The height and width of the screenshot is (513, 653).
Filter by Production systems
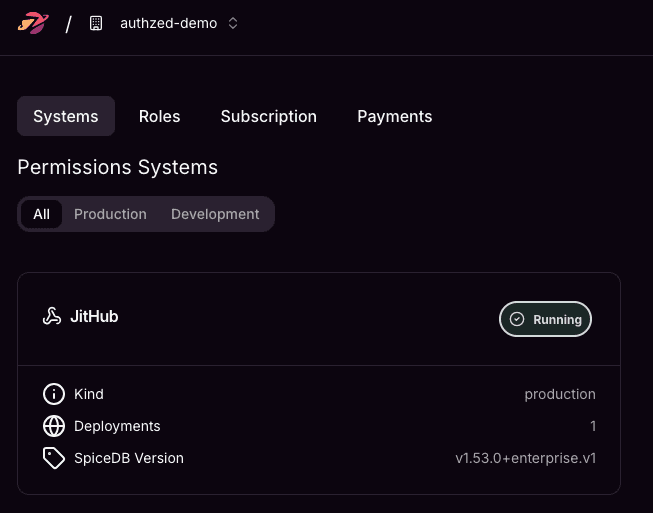click(x=110, y=214)
